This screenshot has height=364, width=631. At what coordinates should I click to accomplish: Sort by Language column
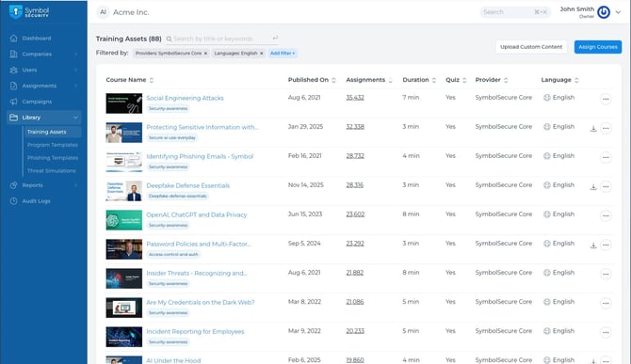tap(576, 80)
